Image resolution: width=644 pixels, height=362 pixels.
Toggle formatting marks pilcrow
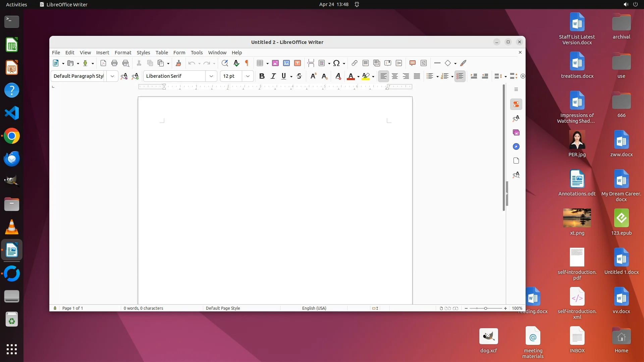pyautogui.click(x=247, y=63)
